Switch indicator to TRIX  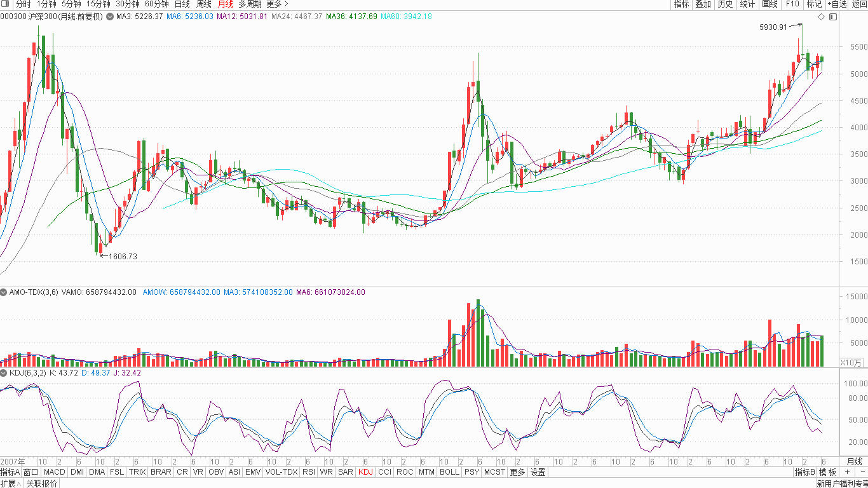tap(137, 472)
